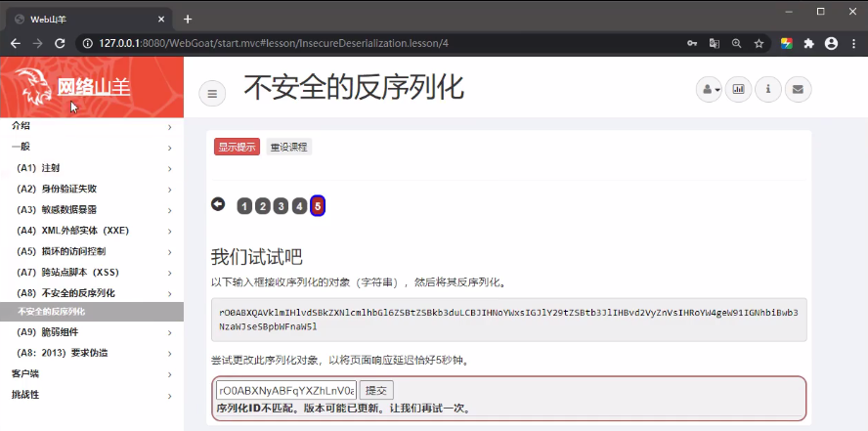Reload the page
The image size is (868, 431).
click(60, 43)
